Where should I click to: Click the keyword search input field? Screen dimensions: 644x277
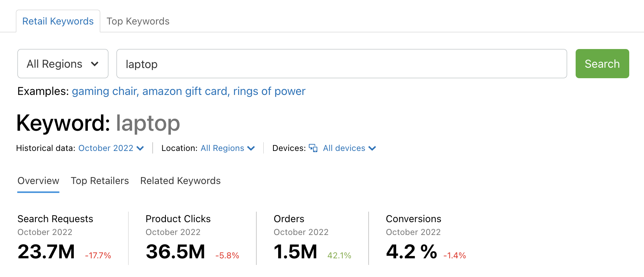click(341, 63)
